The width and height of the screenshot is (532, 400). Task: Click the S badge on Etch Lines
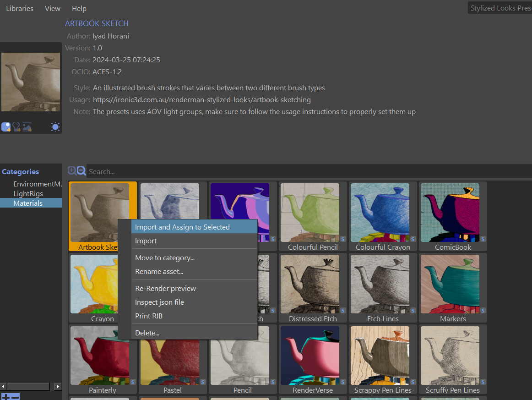[x=413, y=310]
